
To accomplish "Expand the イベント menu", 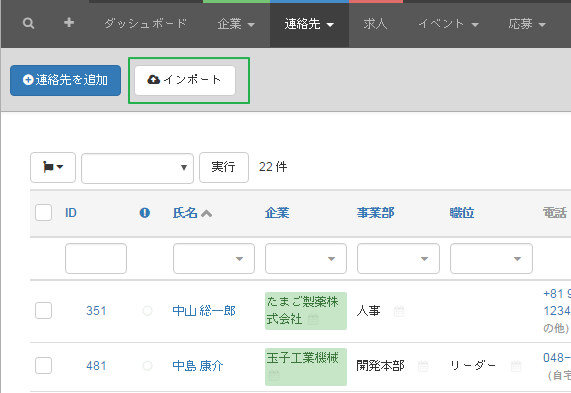I will (x=448, y=24).
